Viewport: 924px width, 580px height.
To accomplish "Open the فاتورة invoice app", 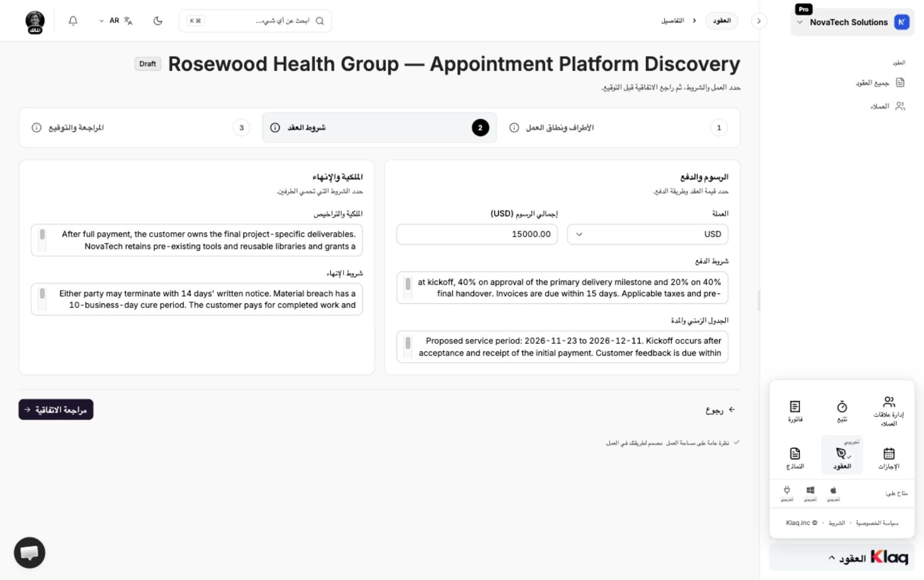I will coord(795,411).
